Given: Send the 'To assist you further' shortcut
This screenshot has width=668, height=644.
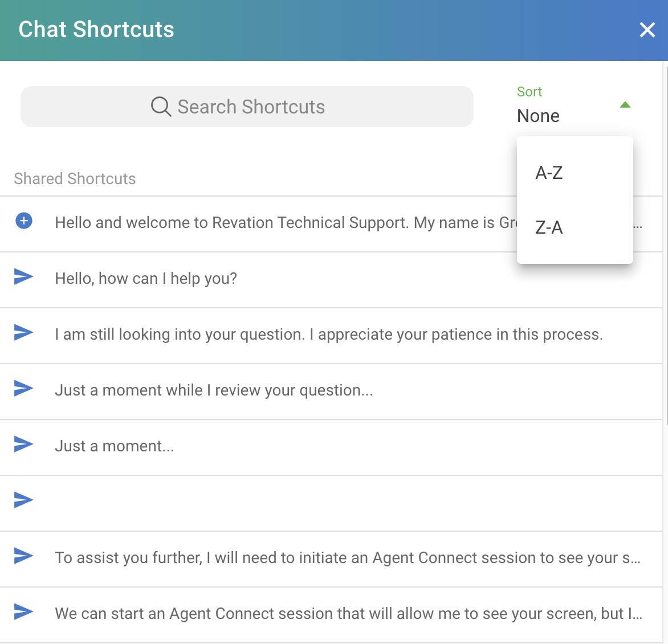Looking at the screenshot, I should point(23,556).
